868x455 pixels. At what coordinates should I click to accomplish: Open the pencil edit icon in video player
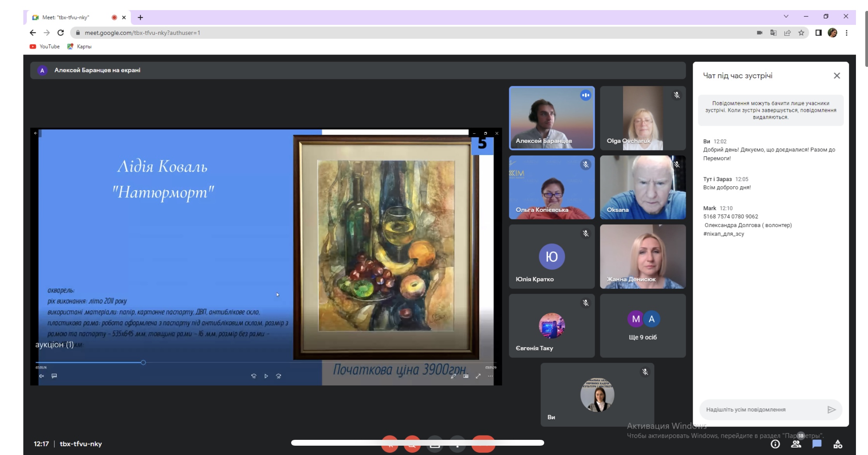point(453,376)
